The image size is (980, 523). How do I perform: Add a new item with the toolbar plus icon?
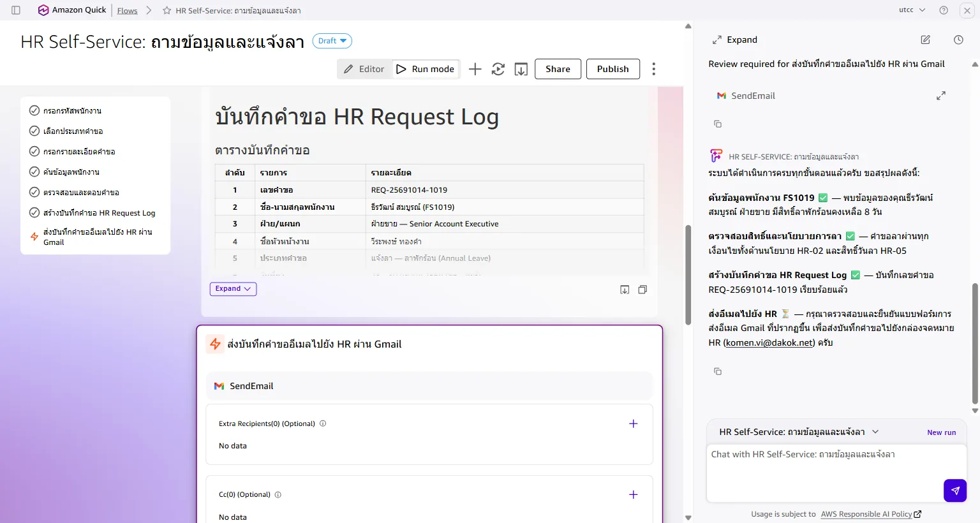(475, 69)
